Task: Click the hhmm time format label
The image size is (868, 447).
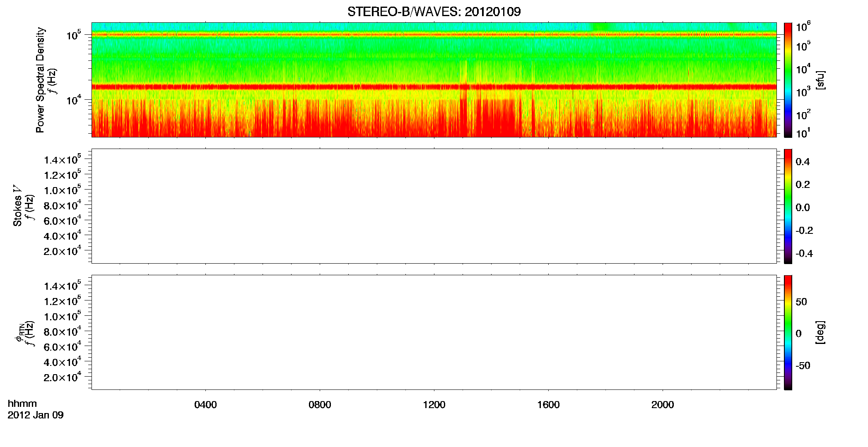Action: click(x=22, y=404)
